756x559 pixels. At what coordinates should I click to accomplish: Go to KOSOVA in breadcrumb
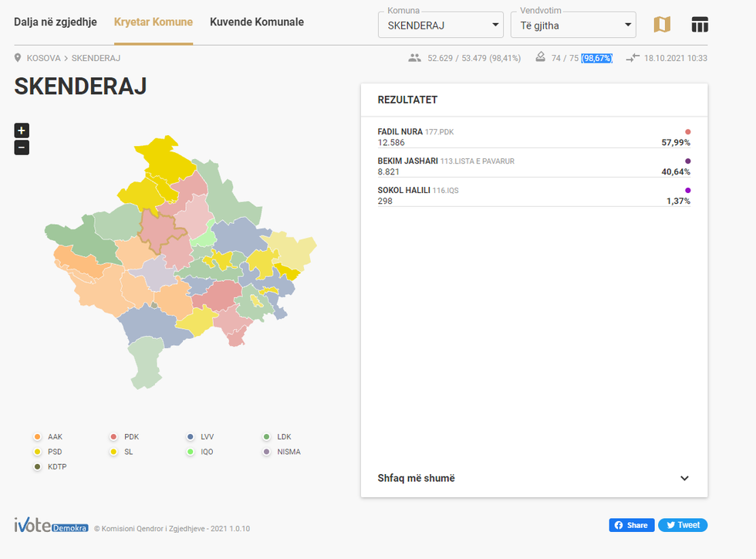click(x=43, y=58)
